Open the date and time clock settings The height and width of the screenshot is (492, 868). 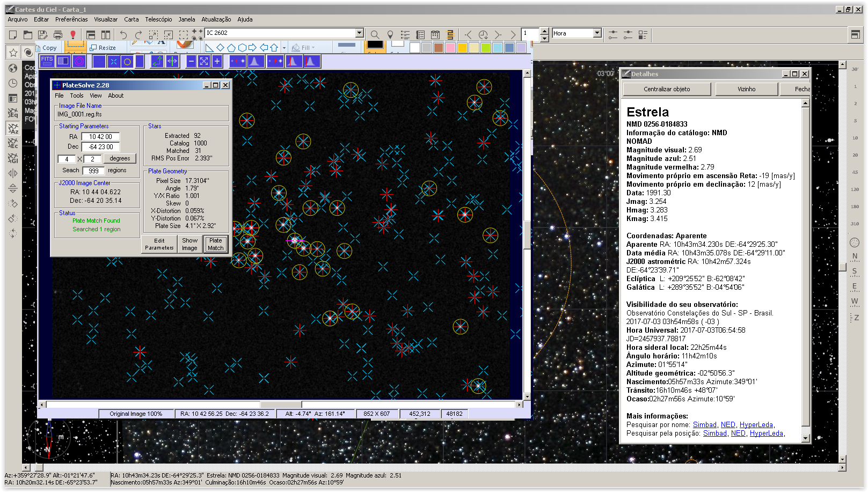pyautogui.click(x=13, y=83)
